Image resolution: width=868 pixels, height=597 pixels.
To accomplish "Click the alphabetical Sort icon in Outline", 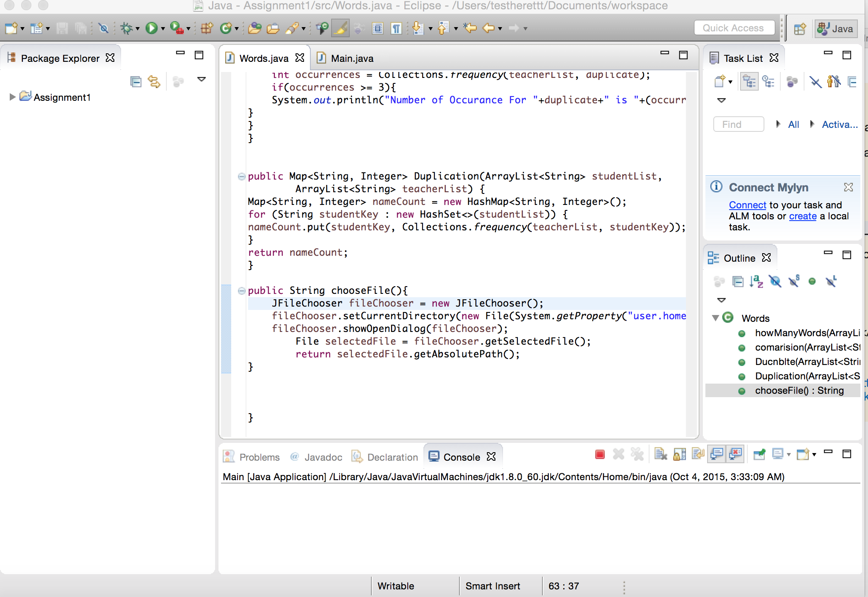I will point(756,281).
